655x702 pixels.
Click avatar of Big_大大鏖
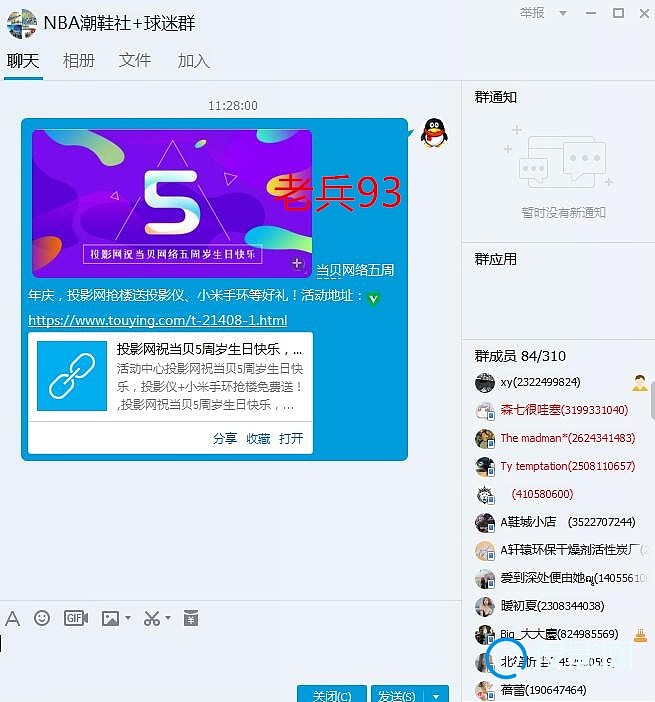tap(485, 634)
